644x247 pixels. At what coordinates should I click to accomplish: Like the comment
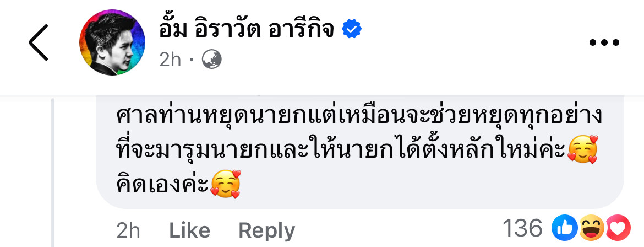pyautogui.click(x=190, y=230)
